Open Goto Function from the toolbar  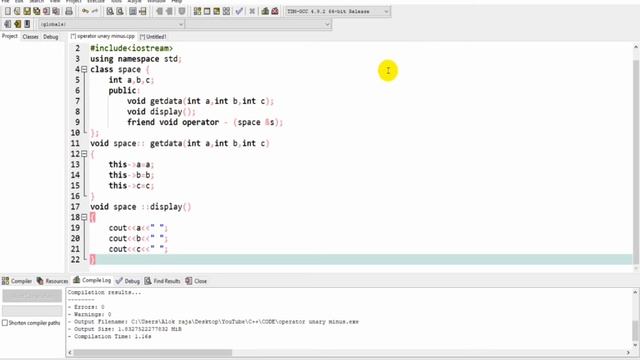point(133,11)
